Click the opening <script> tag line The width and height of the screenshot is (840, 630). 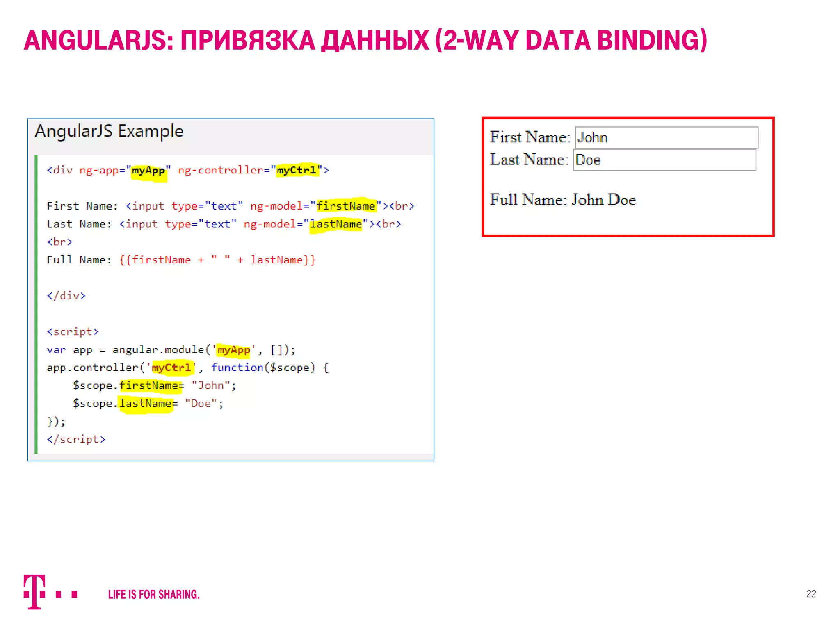73,331
